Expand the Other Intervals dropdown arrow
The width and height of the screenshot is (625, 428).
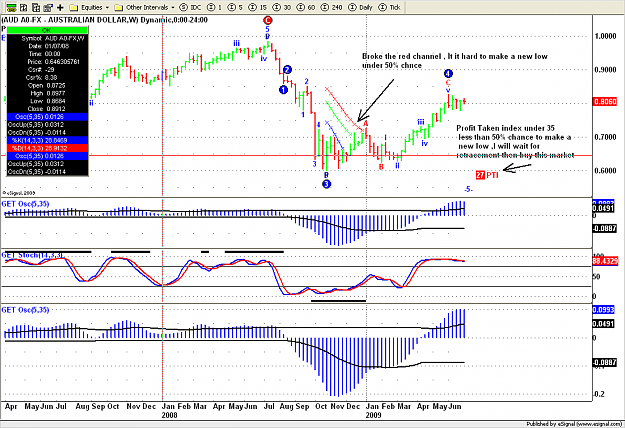pos(173,8)
